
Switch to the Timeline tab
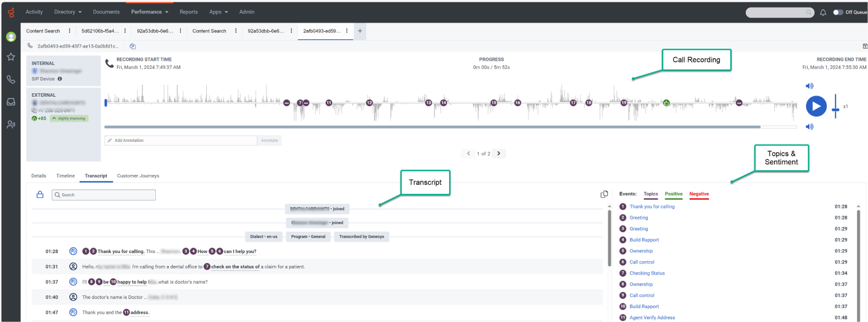pyautogui.click(x=65, y=175)
